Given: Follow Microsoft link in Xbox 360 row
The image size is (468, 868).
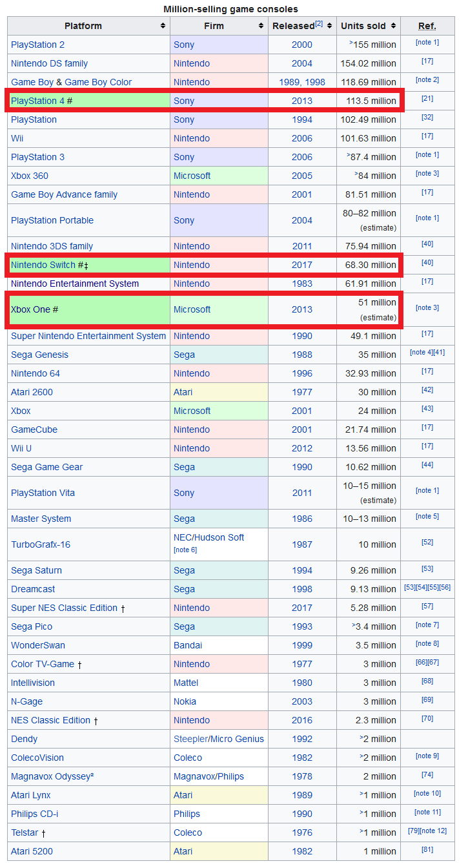Looking at the screenshot, I should [192, 176].
